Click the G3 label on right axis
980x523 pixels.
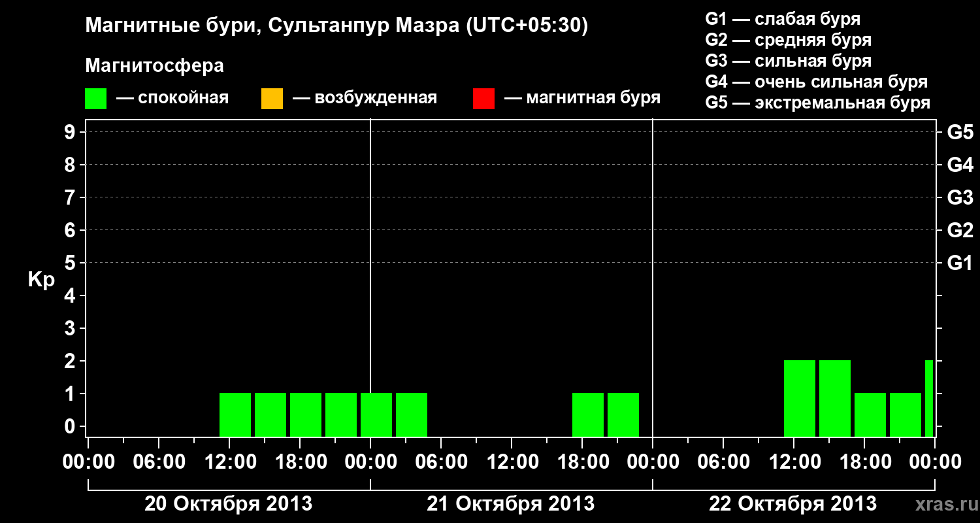(960, 198)
